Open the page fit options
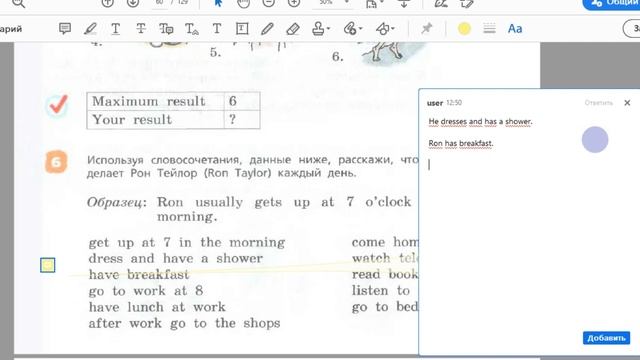640x360 pixels. tap(373, 3)
